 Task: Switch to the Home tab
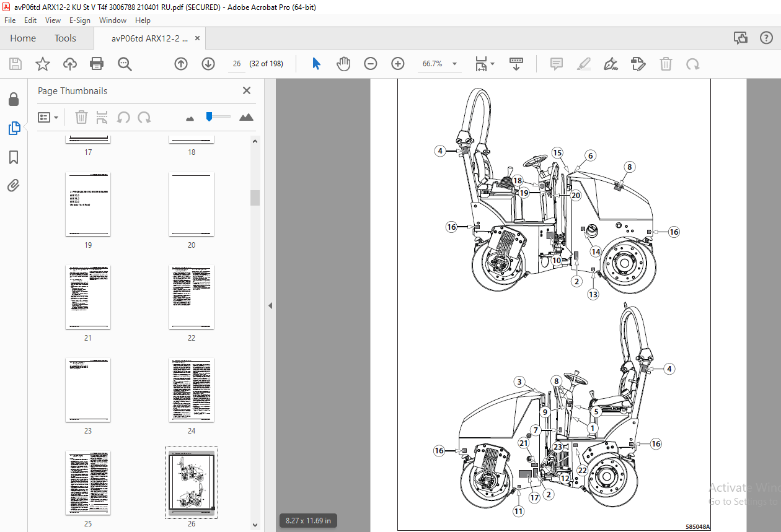23,38
